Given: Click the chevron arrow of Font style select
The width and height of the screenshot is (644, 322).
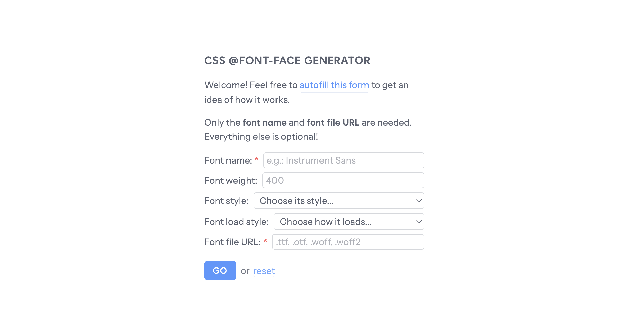Looking at the screenshot, I should pos(419,201).
